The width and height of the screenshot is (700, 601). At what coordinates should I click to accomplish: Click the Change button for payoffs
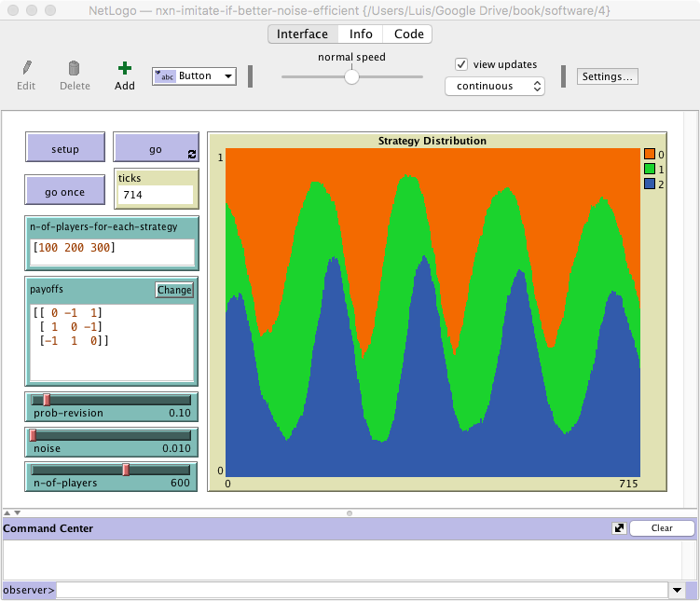click(174, 290)
